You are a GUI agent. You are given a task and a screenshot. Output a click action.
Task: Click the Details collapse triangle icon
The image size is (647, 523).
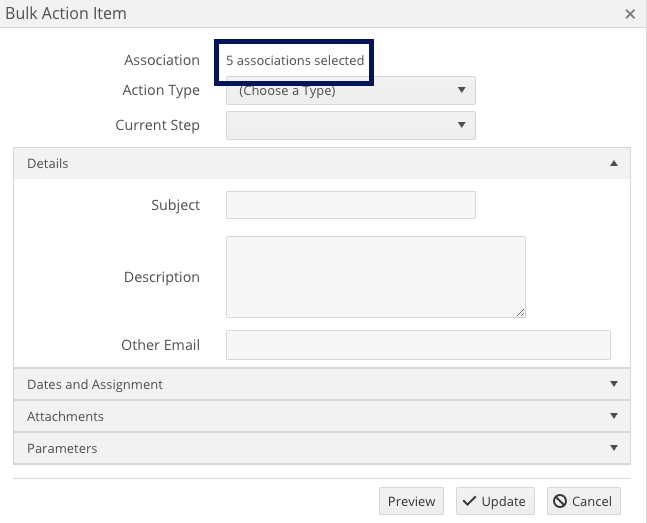tap(614, 163)
